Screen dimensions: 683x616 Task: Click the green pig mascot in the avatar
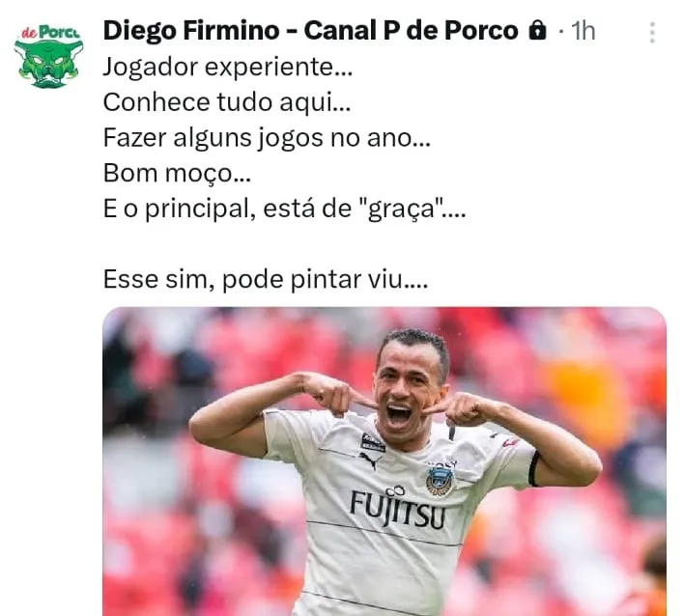48,64
